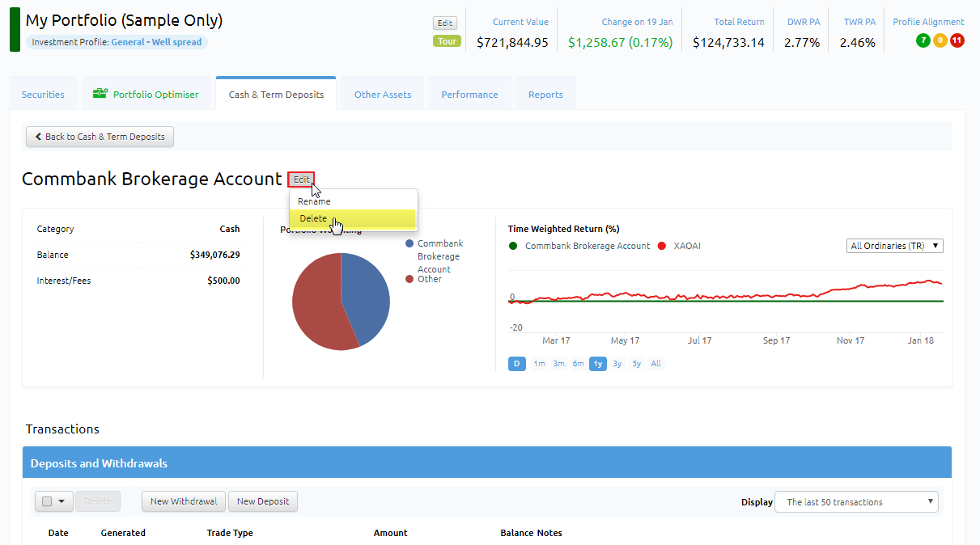Click the Trade Type column header

tap(230, 533)
